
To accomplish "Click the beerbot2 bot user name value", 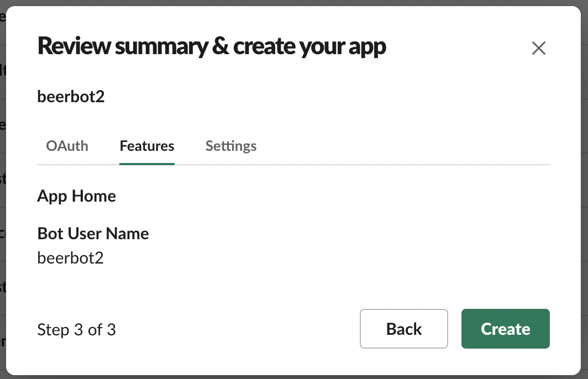I will point(70,257).
